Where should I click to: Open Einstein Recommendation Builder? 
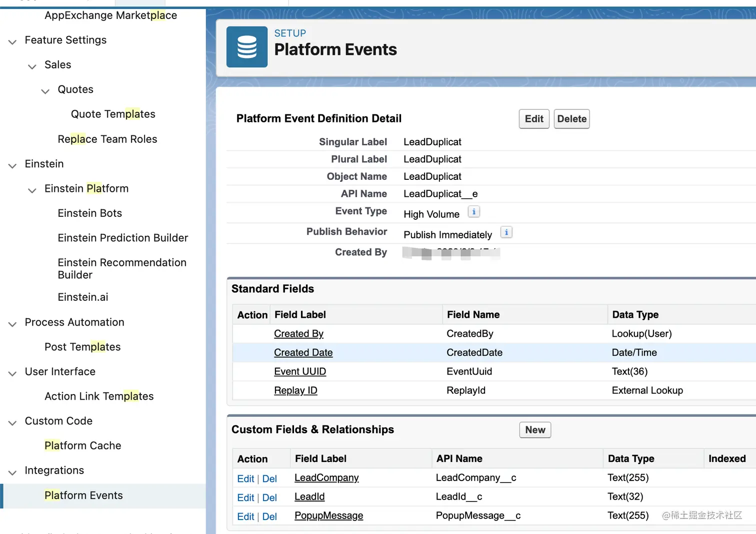pos(122,269)
